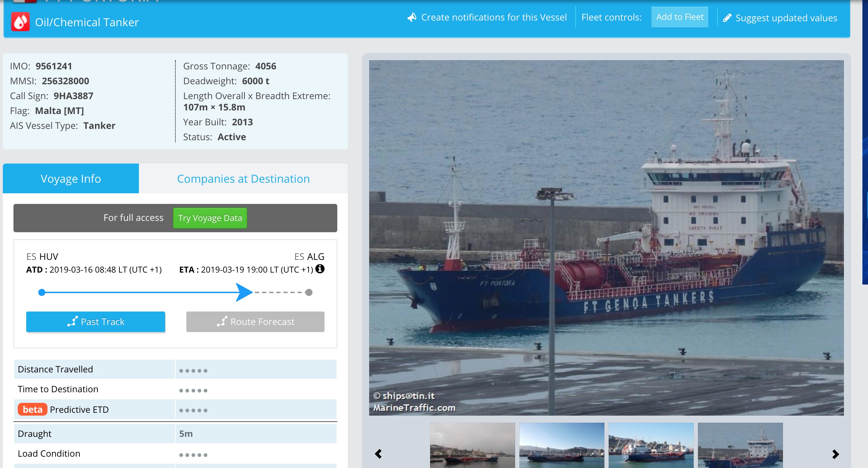Click the megaphone notifications icon

412,17
